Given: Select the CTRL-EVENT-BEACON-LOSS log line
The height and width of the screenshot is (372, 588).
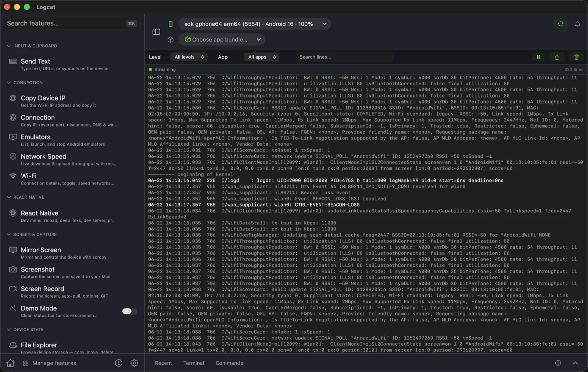Looking at the screenshot, I should coord(254,205).
